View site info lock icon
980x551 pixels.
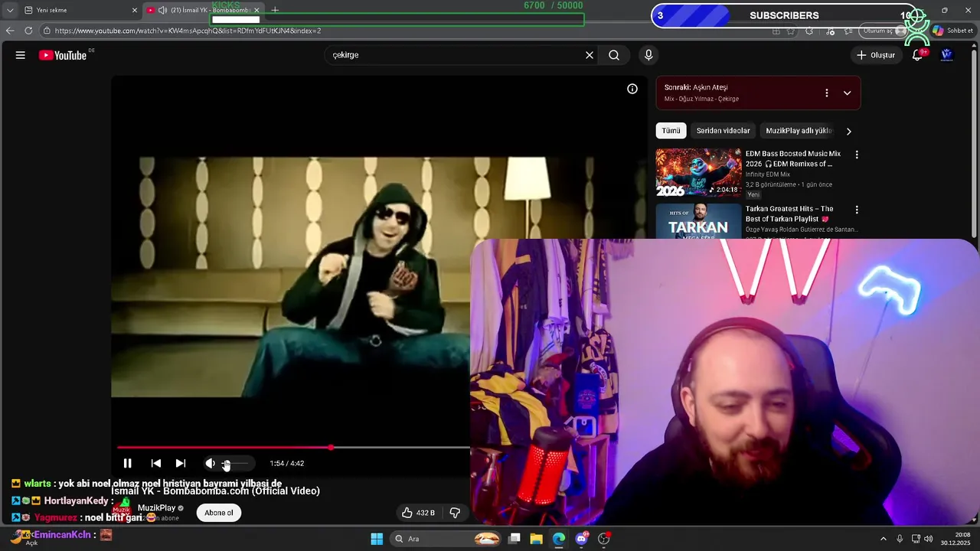[x=47, y=31]
